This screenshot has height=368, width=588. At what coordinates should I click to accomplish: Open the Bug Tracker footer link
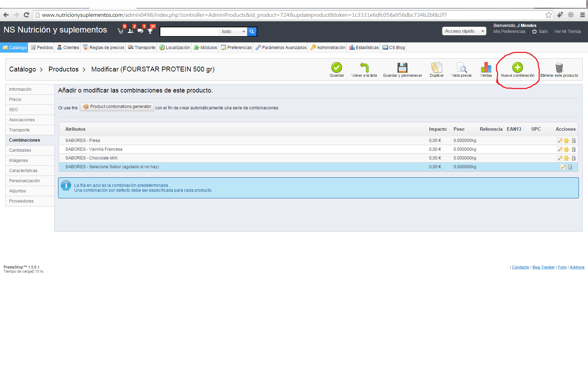pos(544,267)
